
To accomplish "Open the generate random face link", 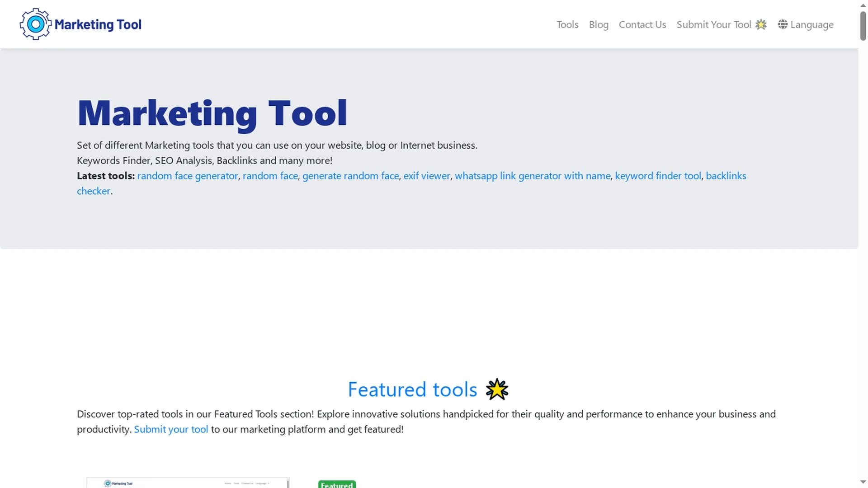I will click(351, 176).
